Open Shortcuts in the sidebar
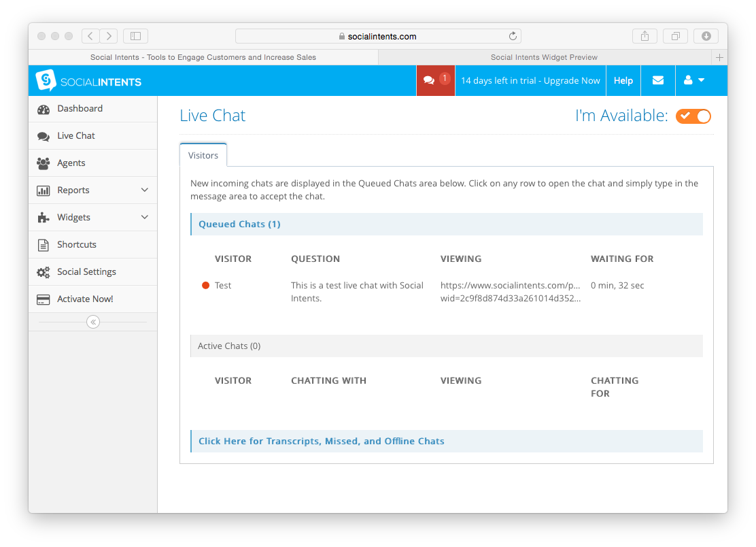The height and width of the screenshot is (547, 756). (92, 244)
